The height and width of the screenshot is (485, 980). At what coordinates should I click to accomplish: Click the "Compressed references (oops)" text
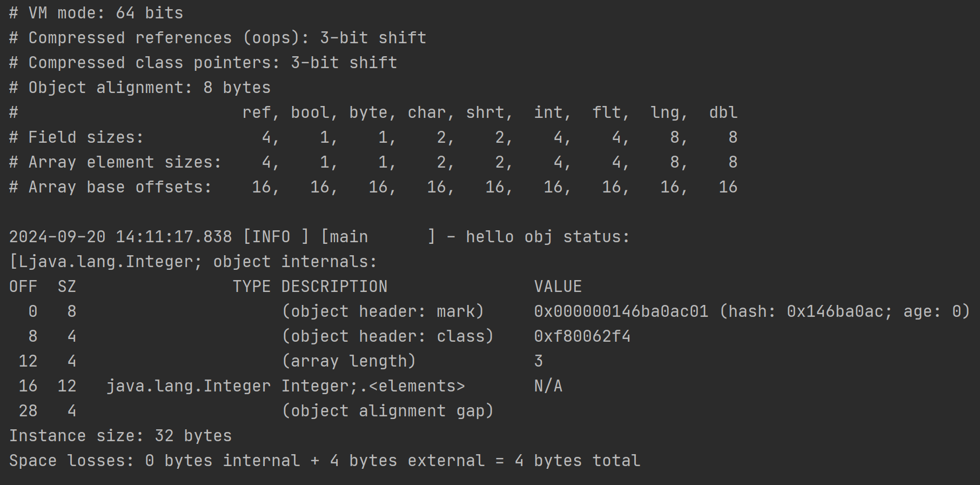[x=130, y=38]
